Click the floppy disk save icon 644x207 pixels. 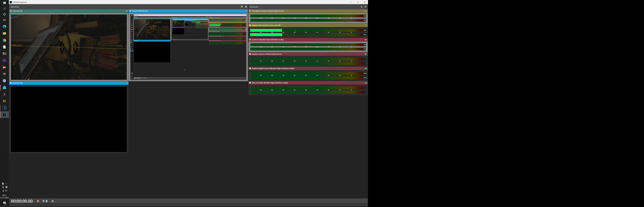[43, 201]
